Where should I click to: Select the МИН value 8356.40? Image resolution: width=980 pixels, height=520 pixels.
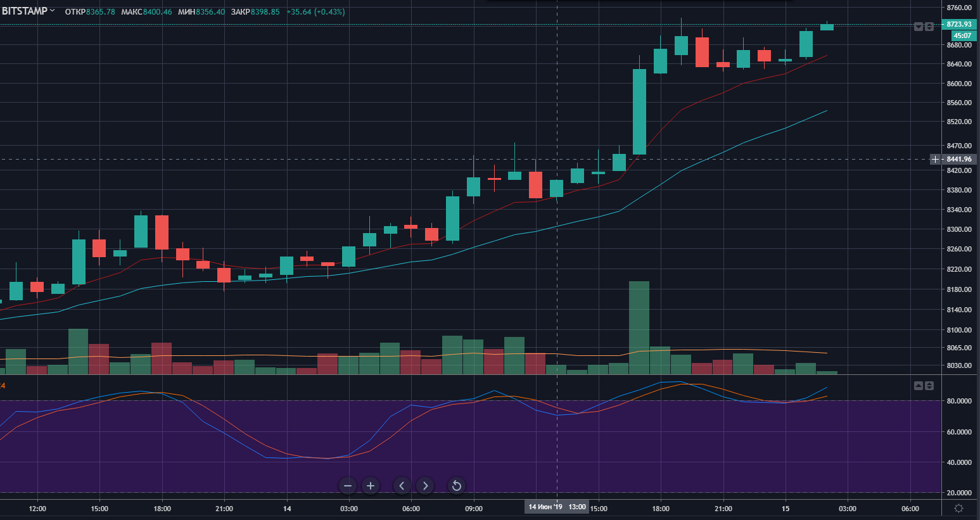coord(210,12)
